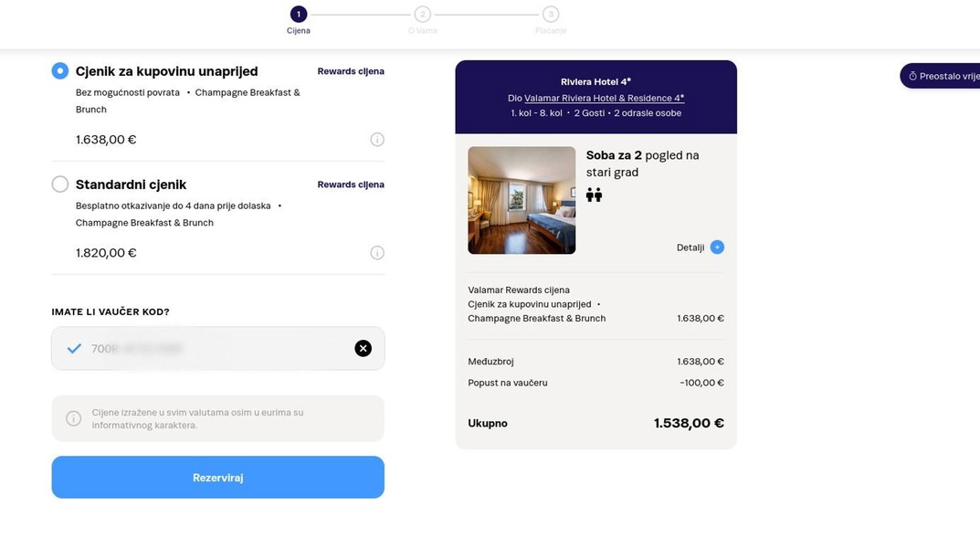Click the stopwatch icon on Preostalo vrijeme badge
Viewport: 980px width, 548px height.
pos(912,76)
